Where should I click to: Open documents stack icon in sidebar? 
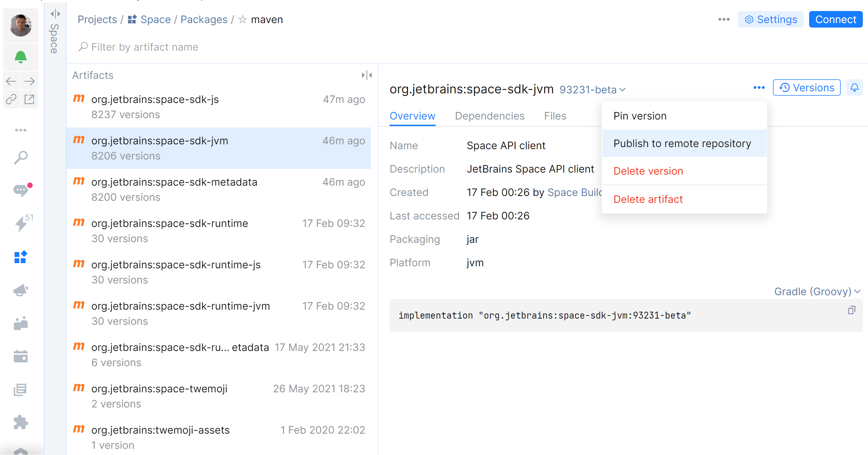point(20,390)
